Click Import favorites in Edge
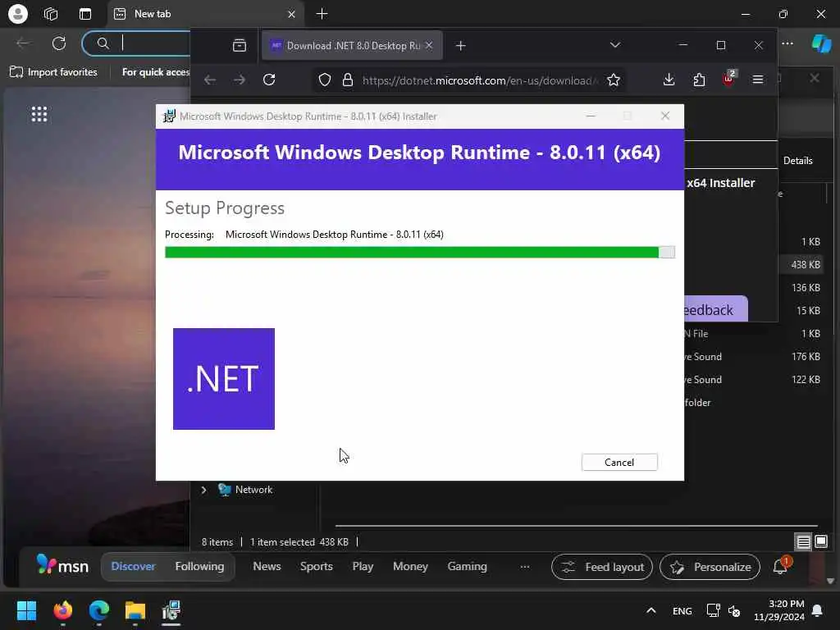This screenshot has height=630, width=840. [53, 72]
